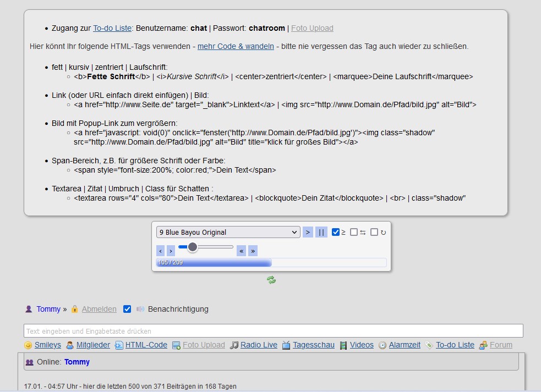
Task: Enable the repeat loop checkbox
Action: pyautogui.click(x=374, y=232)
